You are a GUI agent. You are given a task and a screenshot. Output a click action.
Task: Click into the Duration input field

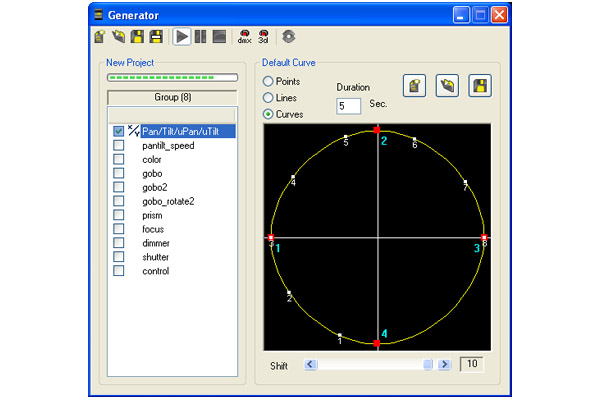(348, 105)
